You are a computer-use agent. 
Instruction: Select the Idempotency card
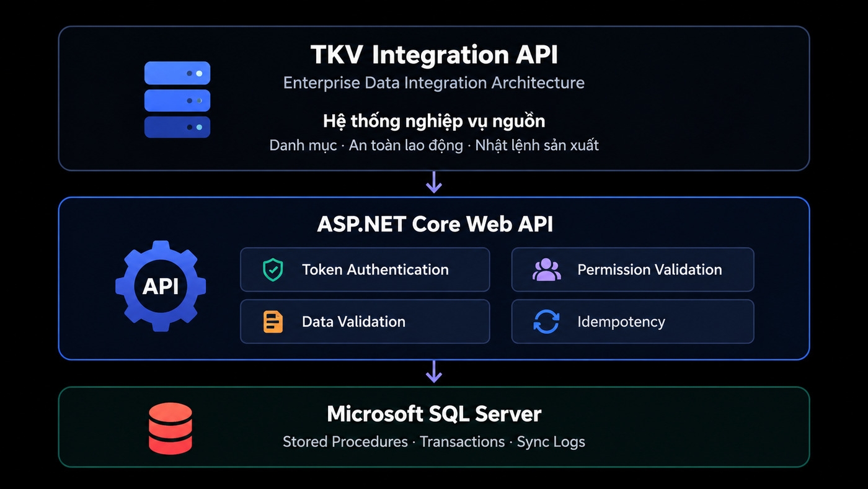click(632, 321)
